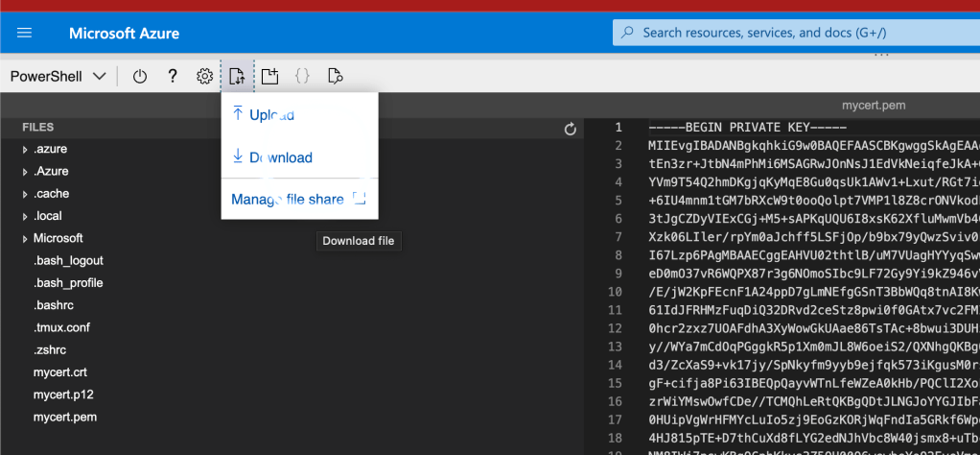
Task: Expand the .azure folder
Action: (25, 150)
